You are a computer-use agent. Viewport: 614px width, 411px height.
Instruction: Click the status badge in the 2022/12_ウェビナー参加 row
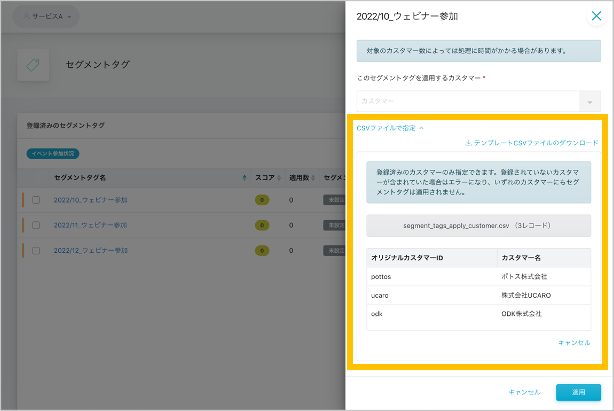point(334,251)
